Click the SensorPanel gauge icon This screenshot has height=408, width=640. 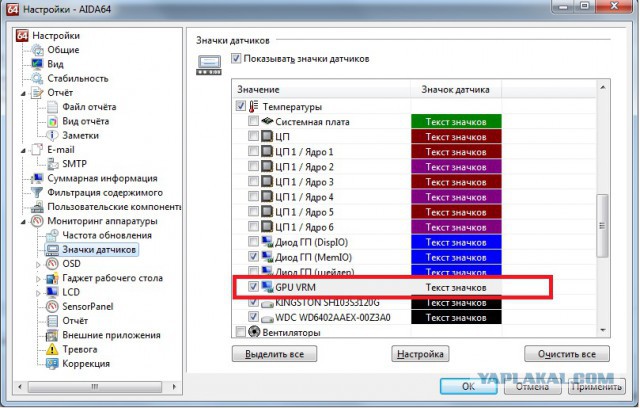coord(52,307)
